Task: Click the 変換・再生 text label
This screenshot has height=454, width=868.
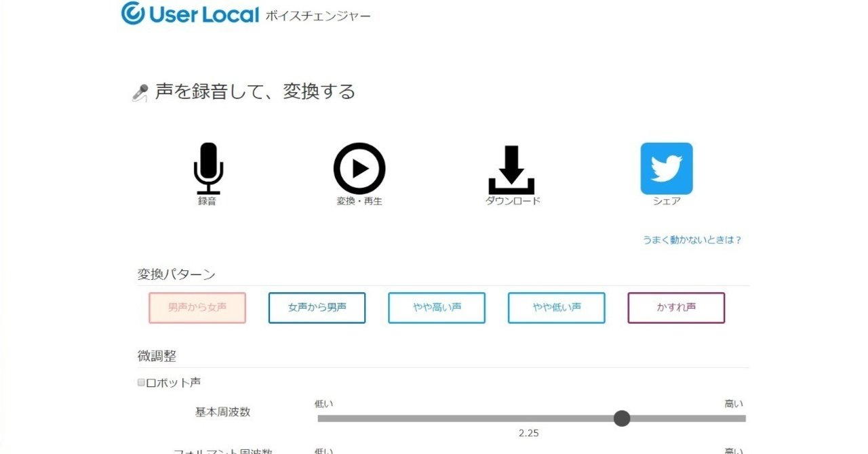Action: [x=359, y=201]
